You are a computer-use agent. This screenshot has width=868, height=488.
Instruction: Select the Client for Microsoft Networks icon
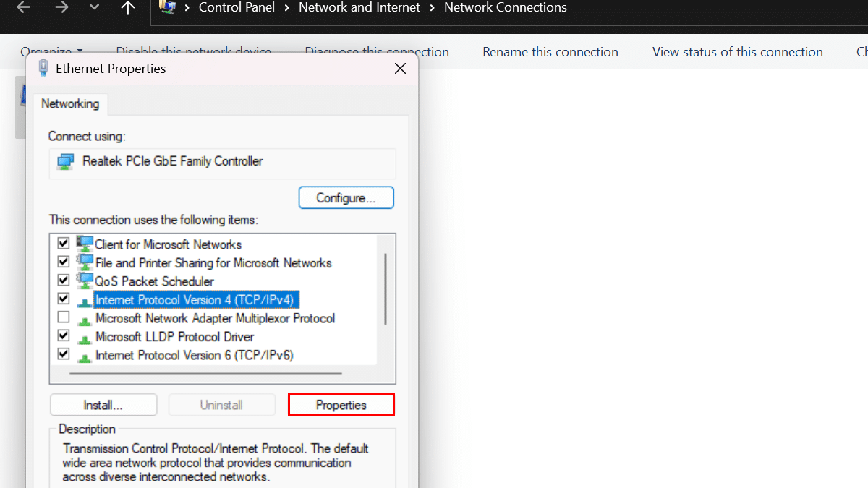tap(85, 244)
